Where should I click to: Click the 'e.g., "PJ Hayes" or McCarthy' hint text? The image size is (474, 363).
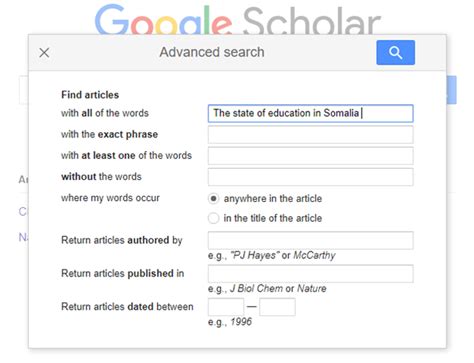272,255
